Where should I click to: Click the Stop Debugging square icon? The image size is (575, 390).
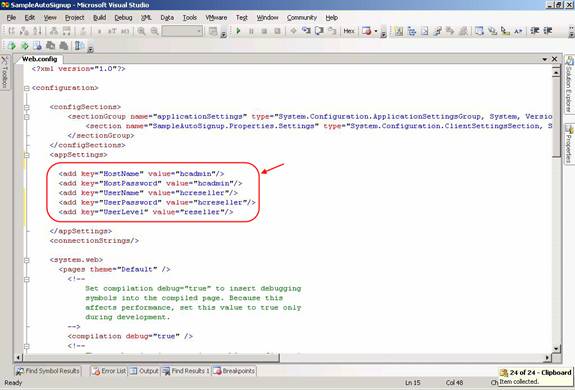pos(264,32)
